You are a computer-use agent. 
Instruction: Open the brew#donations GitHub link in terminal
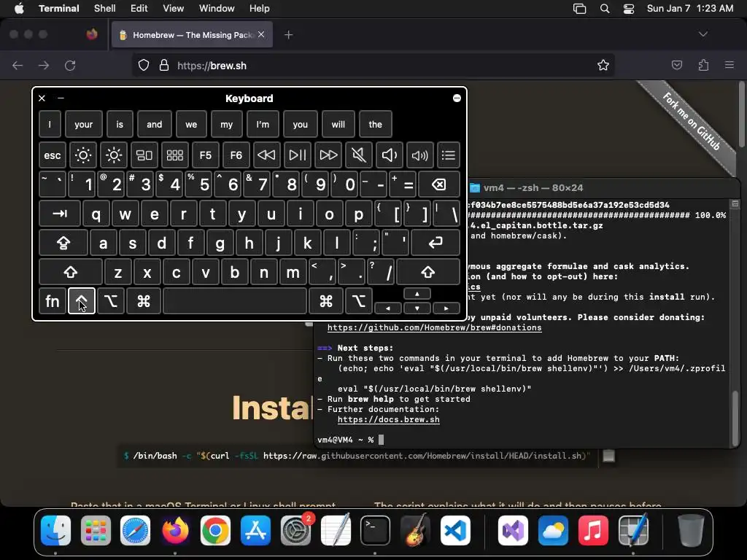click(x=435, y=327)
